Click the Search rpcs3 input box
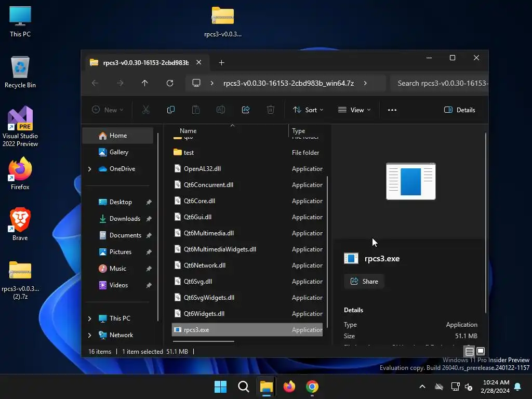 pyautogui.click(x=439, y=83)
